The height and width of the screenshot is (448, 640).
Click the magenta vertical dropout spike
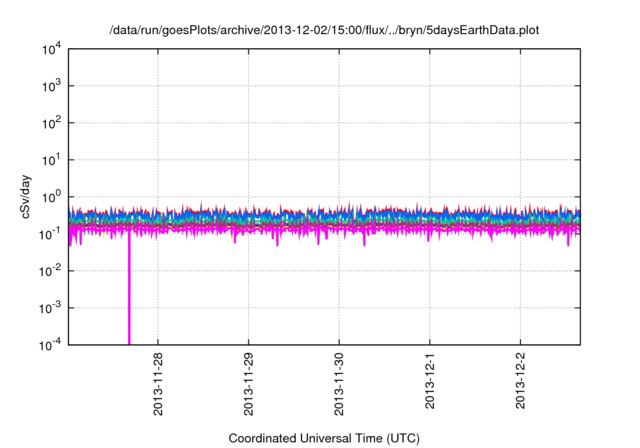(129, 290)
